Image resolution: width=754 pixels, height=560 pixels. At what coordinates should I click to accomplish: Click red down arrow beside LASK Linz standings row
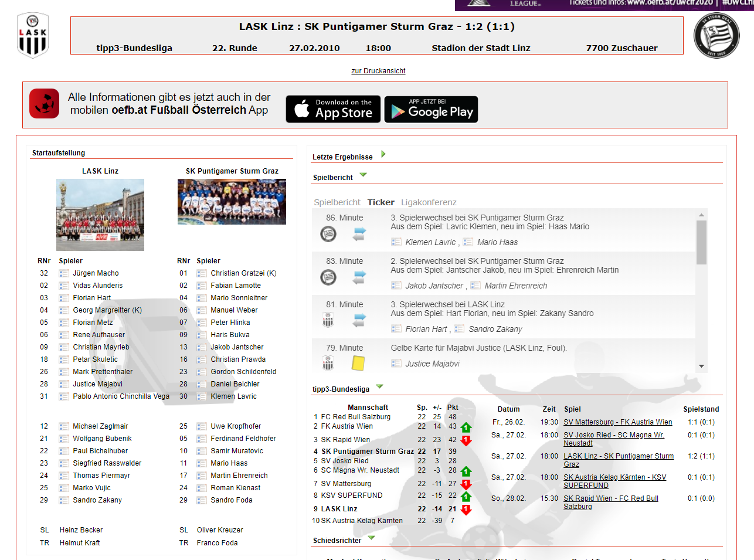[466, 510]
